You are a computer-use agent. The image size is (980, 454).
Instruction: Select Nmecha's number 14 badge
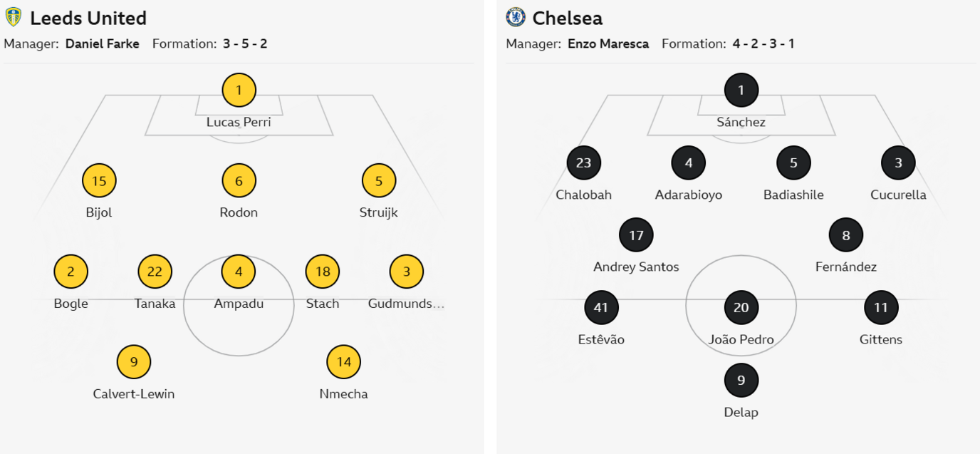[344, 362]
